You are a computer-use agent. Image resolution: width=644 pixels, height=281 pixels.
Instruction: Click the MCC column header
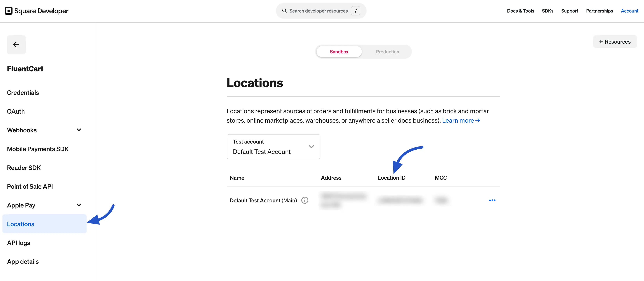[441, 178]
